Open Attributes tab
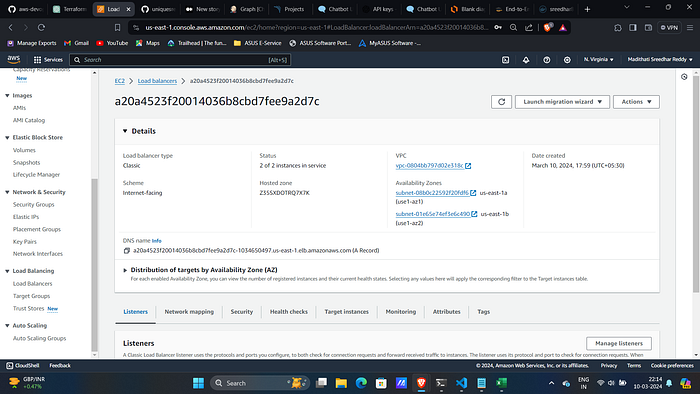This screenshot has height=394, width=700. [x=446, y=312]
